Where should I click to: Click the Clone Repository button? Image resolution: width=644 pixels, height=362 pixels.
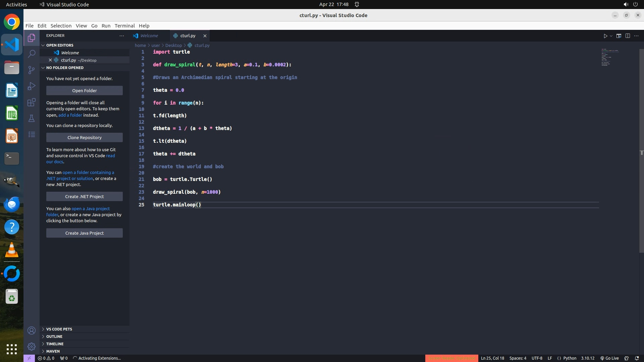85,137
